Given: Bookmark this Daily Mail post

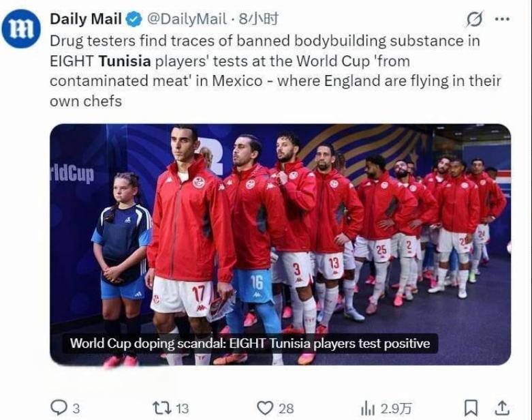Looking at the screenshot, I should click(x=471, y=408).
